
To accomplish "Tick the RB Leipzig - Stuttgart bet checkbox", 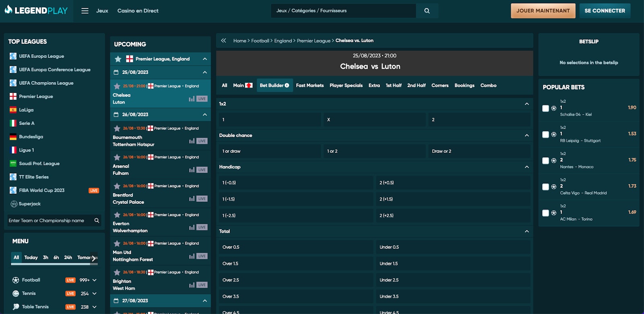I will click(545, 134).
